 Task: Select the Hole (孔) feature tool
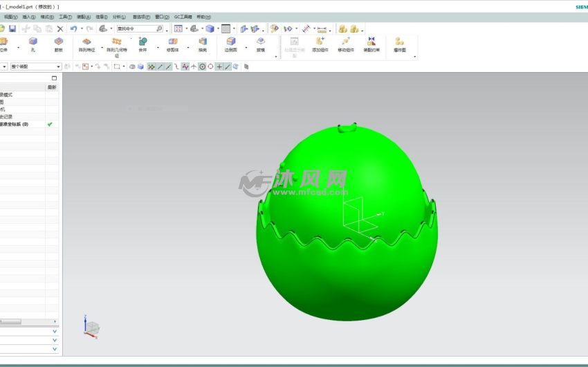[33, 44]
